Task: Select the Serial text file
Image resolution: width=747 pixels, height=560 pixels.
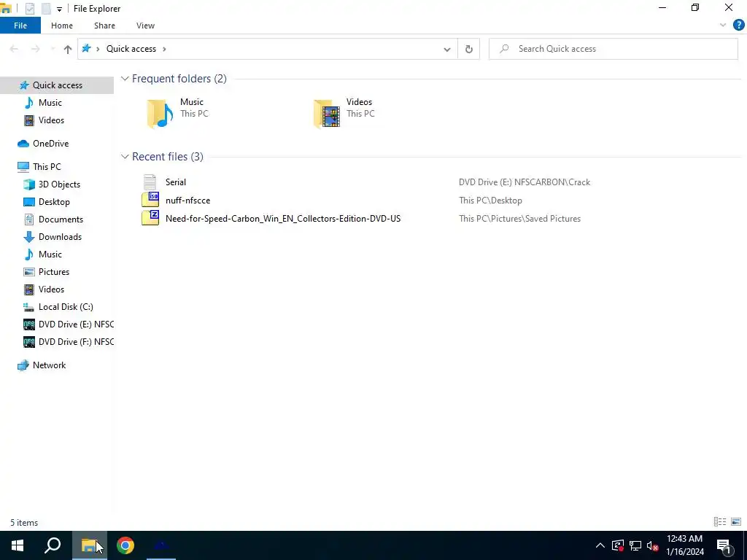Action: (x=175, y=182)
